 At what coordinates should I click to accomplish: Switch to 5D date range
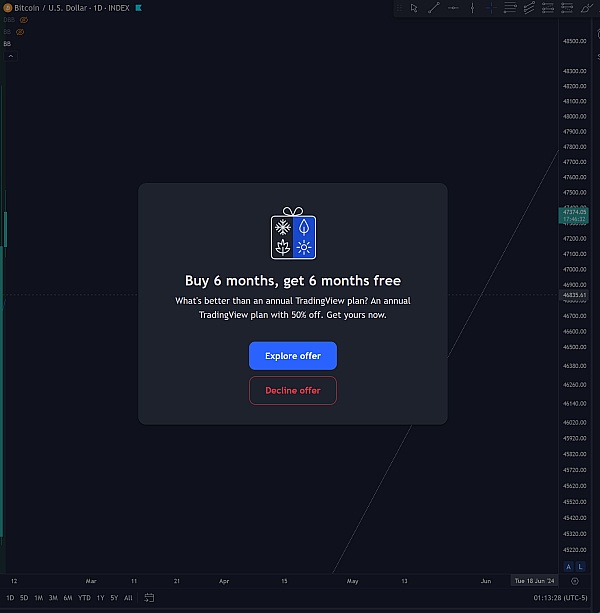pyautogui.click(x=24, y=598)
